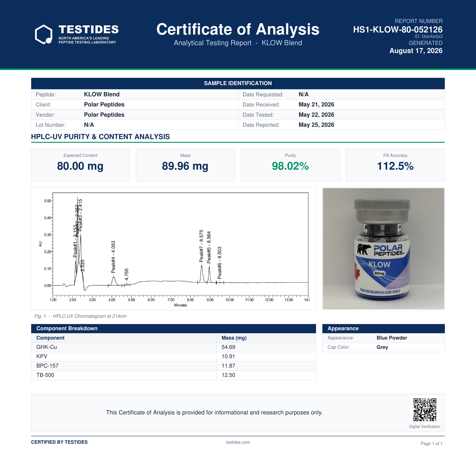Select the report ID bbe4eda3
Screen dimensions: 476x476
428,37
